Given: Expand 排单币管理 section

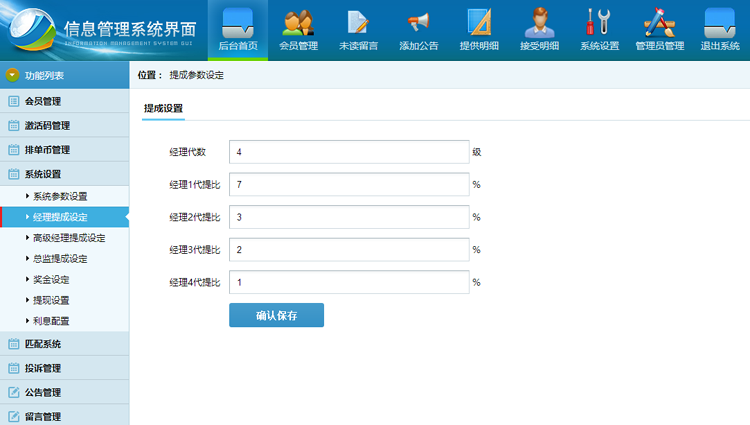Looking at the screenshot, I should (65, 150).
